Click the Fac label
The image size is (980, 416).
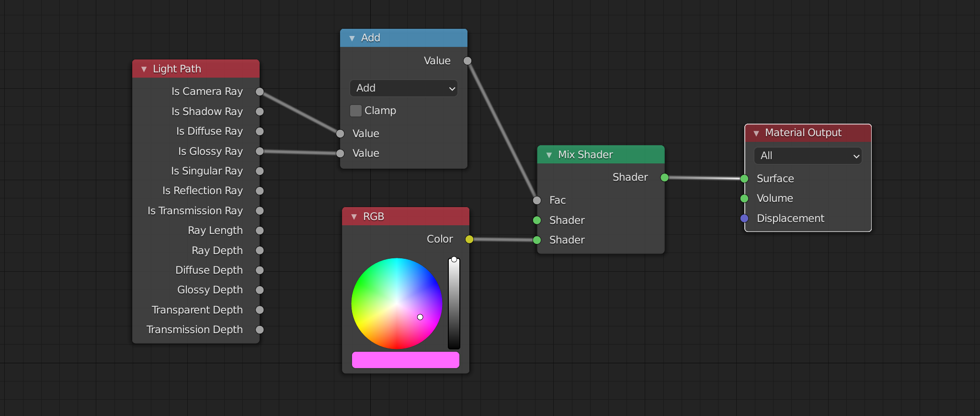[558, 200]
